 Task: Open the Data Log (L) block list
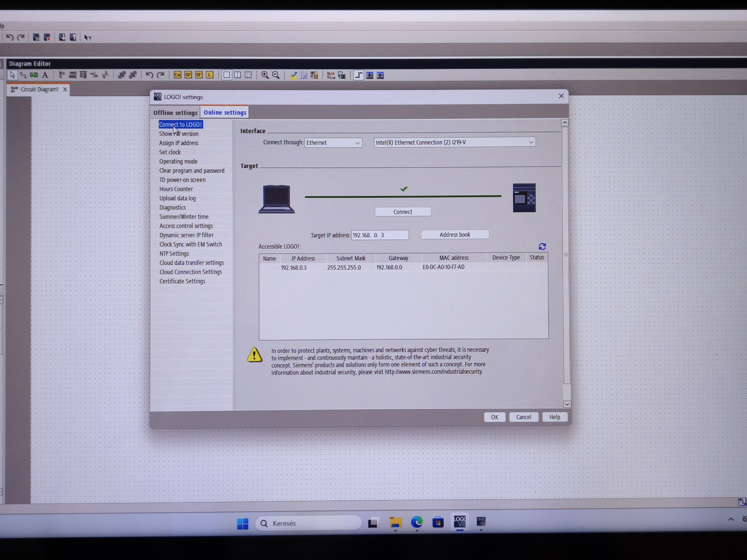[x=210, y=75]
